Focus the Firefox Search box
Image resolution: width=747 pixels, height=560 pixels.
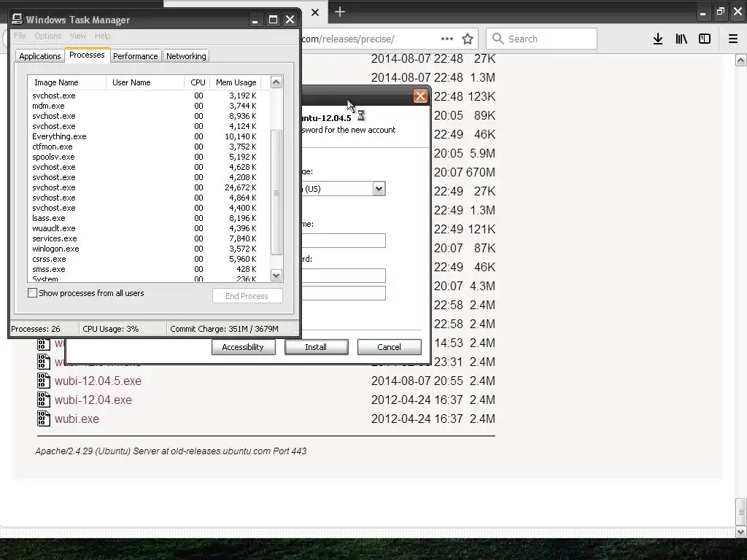(x=542, y=39)
